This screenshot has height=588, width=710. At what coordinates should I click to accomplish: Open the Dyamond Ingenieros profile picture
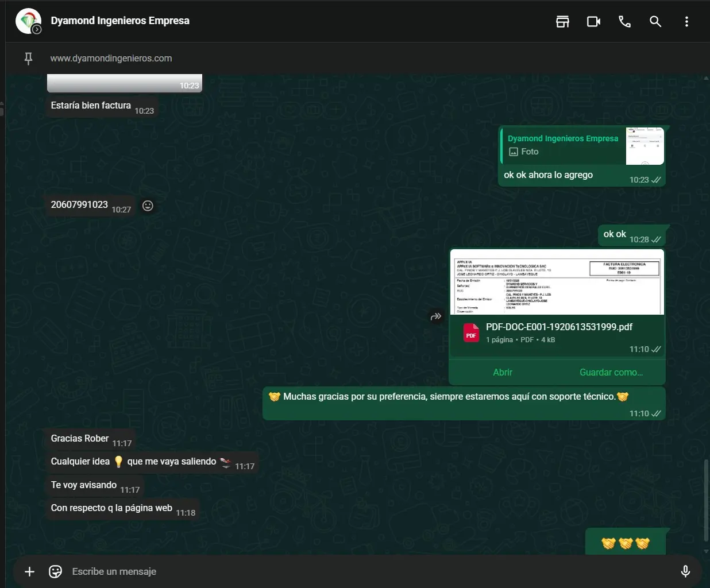pyautogui.click(x=28, y=21)
